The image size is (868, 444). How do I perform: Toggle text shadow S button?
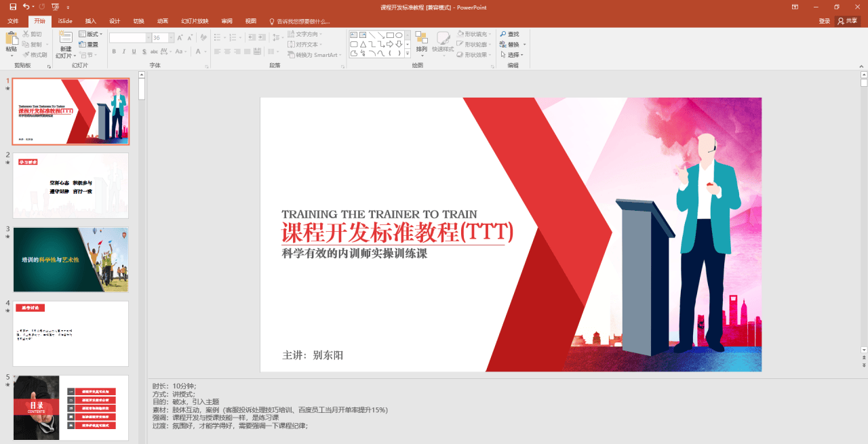pos(144,52)
